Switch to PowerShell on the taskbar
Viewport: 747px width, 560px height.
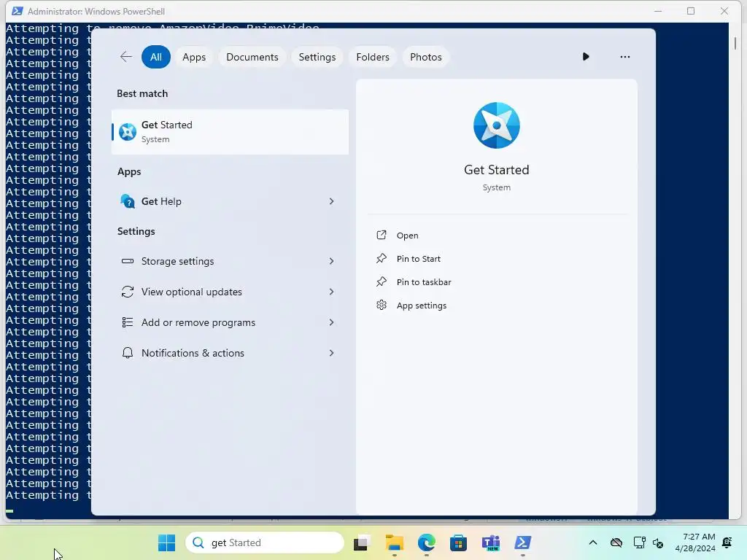(x=522, y=542)
